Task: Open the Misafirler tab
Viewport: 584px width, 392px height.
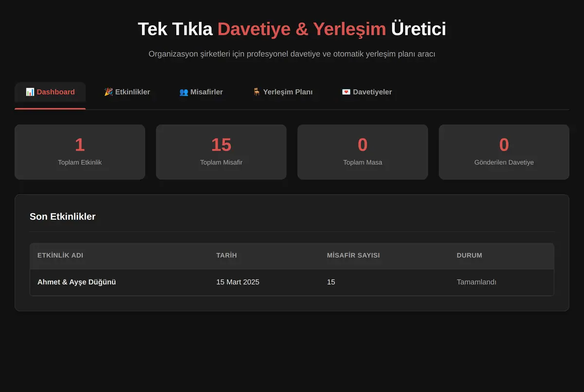Action: (x=201, y=92)
